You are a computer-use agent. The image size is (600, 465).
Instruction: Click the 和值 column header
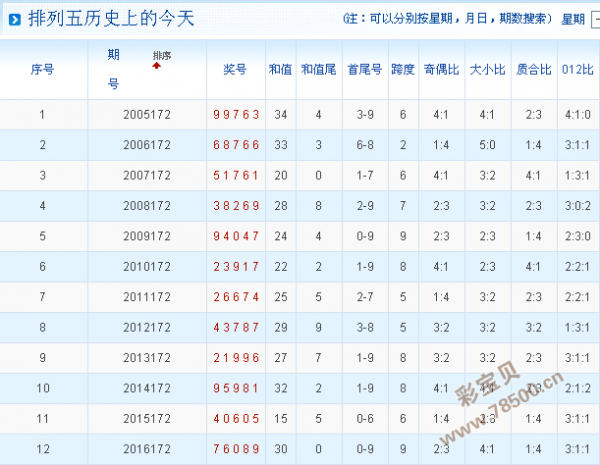pyautogui.click(x=280, y=69)
